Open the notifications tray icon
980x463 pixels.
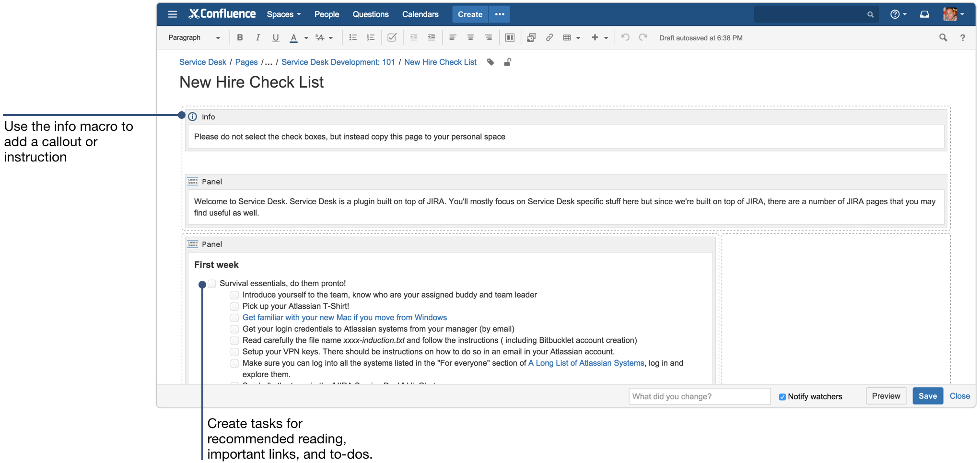point(924,14)
